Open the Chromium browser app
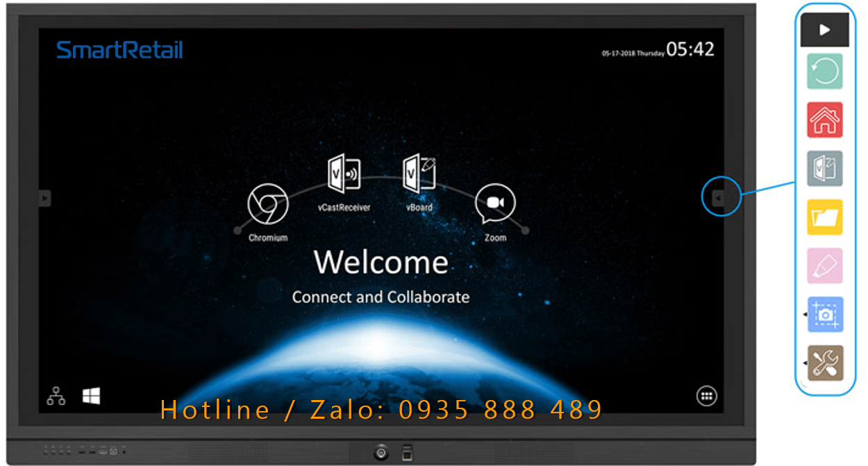 [x=267, y=204]
